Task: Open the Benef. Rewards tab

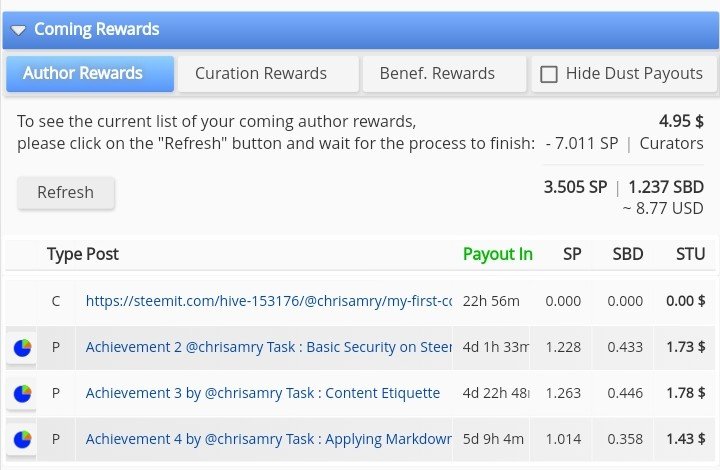Action: tap(437, 73)
